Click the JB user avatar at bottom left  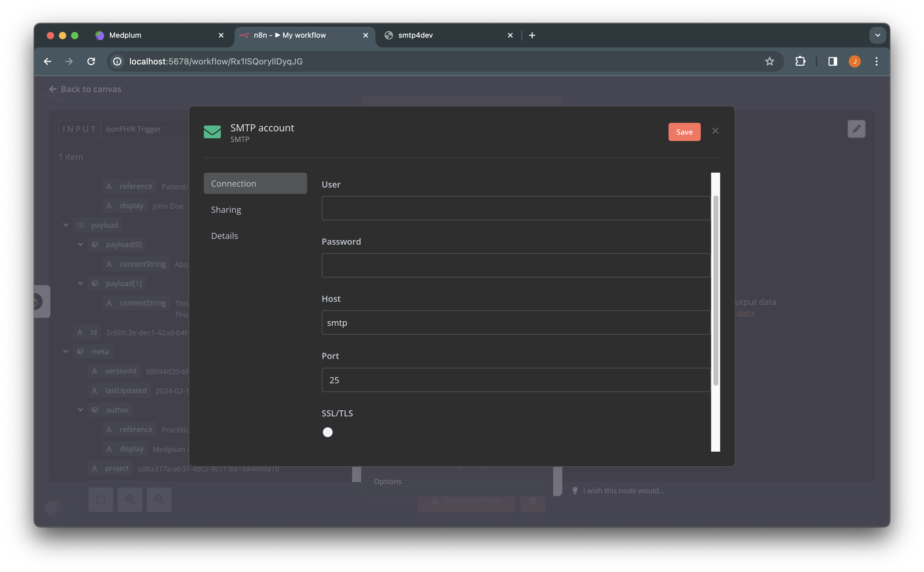pos(53,509)
